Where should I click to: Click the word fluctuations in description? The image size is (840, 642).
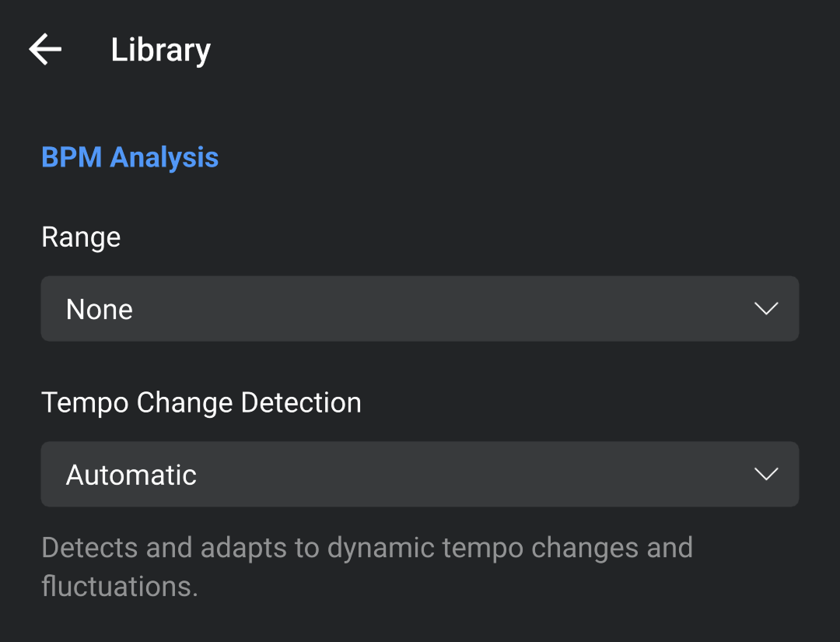(119, 586)
